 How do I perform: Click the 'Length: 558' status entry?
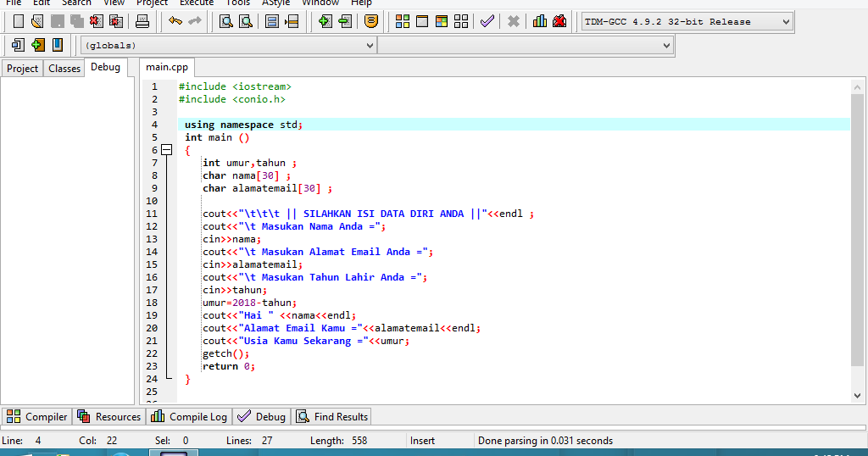coord(338,441)
